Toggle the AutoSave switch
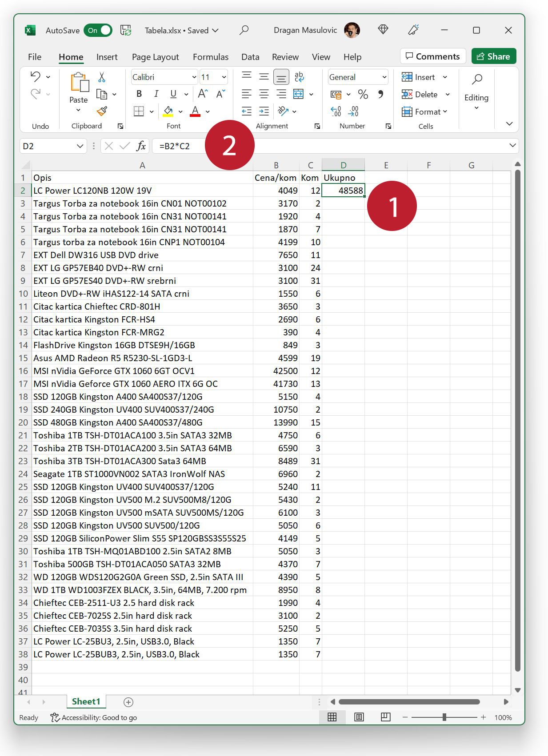548x756 pixels. tap(98, 30)
